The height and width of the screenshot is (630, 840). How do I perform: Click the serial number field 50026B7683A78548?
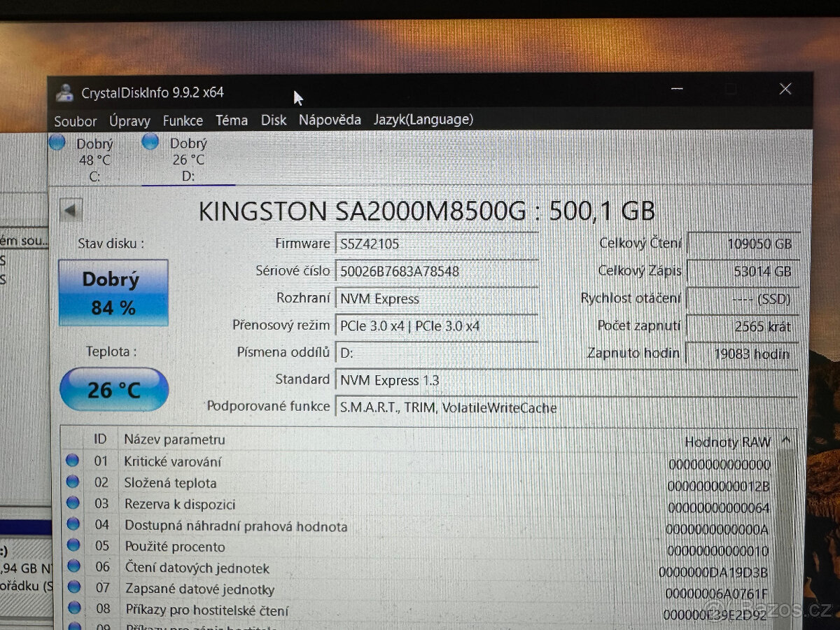tap(437, 271)
